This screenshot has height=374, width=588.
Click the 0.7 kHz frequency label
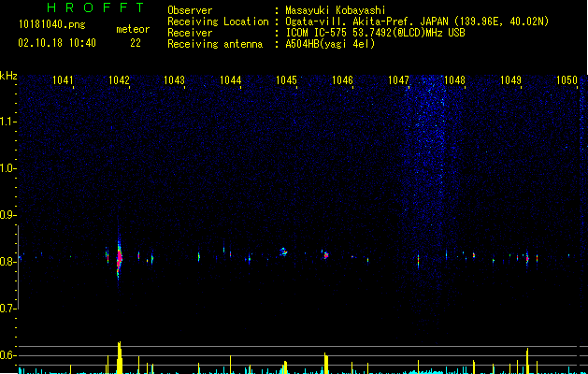8,309
